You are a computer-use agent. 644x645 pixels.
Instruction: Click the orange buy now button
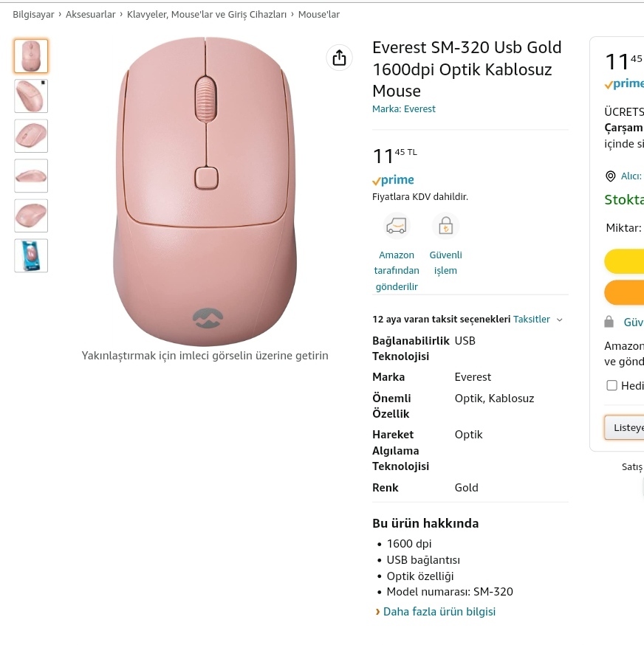[x=624, y=292]
